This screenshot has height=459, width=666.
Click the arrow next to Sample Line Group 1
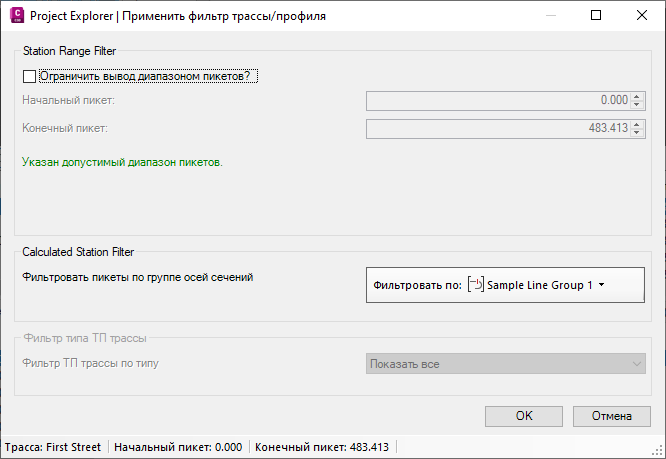601,285
